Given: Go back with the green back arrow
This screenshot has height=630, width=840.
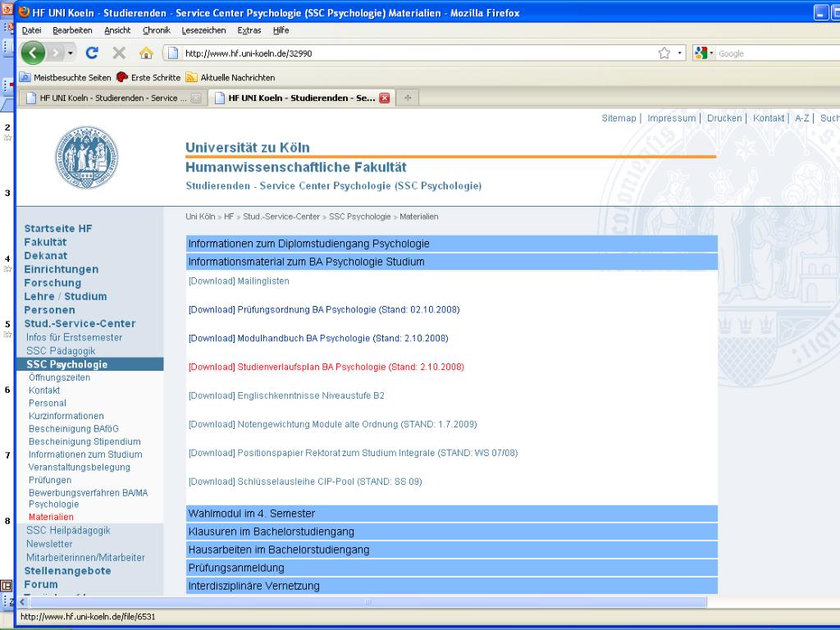Looking at the screenshot, I should (33, 52).
